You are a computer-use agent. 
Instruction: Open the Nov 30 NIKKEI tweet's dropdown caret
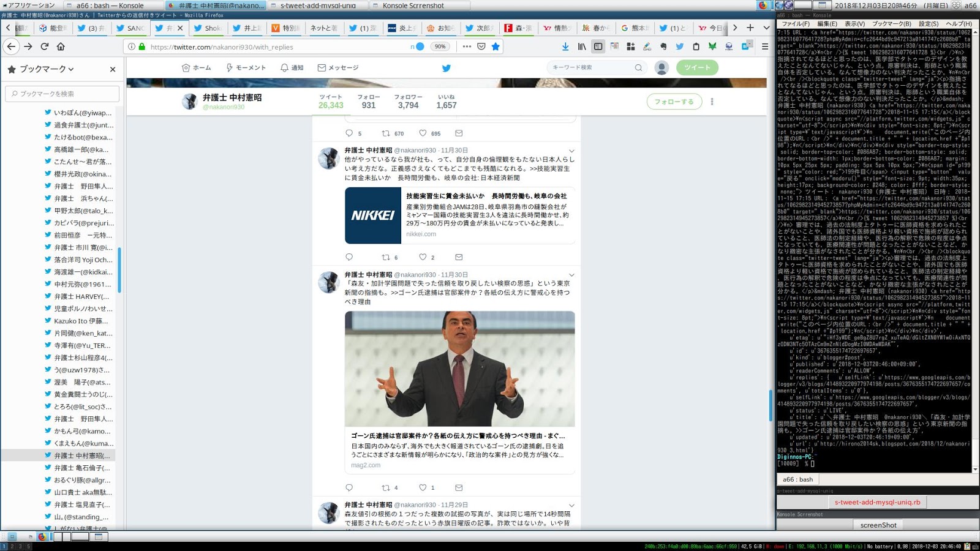(571, 151)
